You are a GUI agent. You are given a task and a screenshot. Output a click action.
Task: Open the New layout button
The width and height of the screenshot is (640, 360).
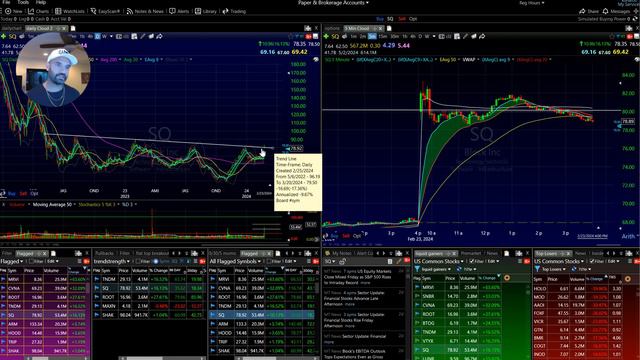click(13, 11)
